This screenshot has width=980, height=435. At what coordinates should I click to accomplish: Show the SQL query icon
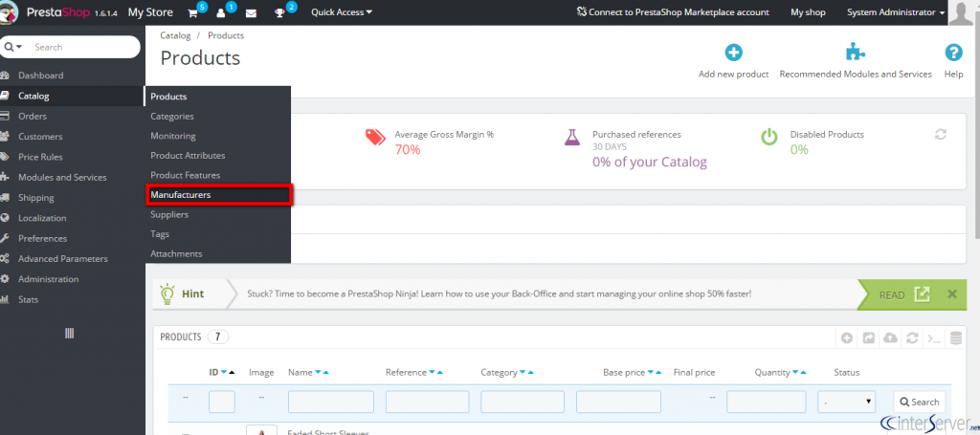[934, 338]
